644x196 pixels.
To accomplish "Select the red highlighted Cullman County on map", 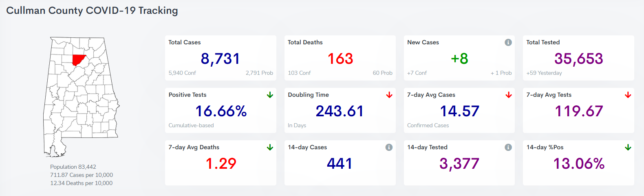I will click(x=78, y=60).
